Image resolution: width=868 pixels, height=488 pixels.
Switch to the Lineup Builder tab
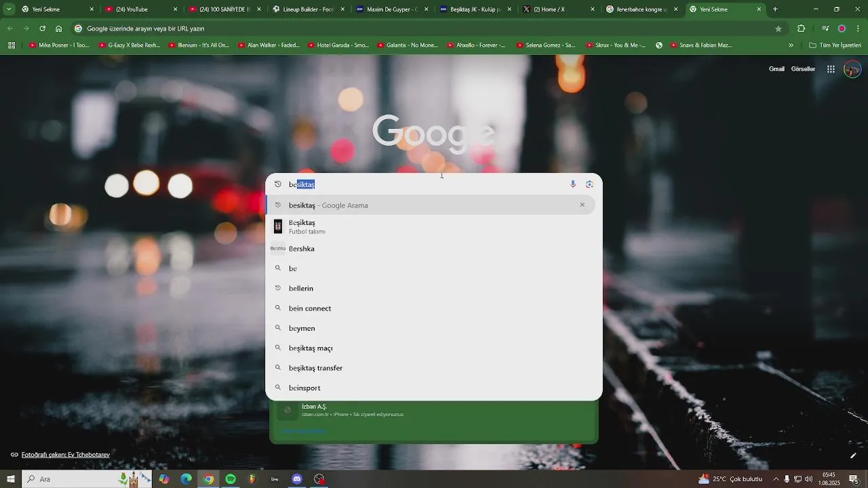pyautogui.click(x=309, y=9)
